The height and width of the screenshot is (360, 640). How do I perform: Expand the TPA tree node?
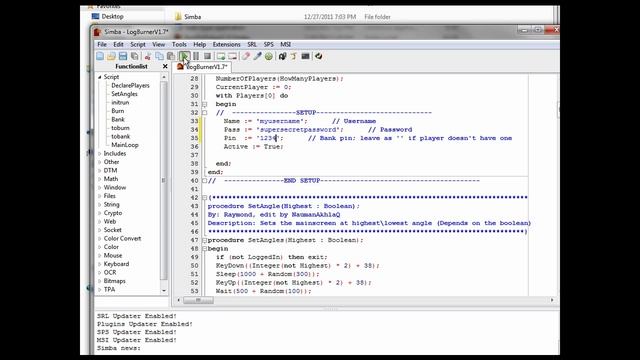(x=100, y=289)
